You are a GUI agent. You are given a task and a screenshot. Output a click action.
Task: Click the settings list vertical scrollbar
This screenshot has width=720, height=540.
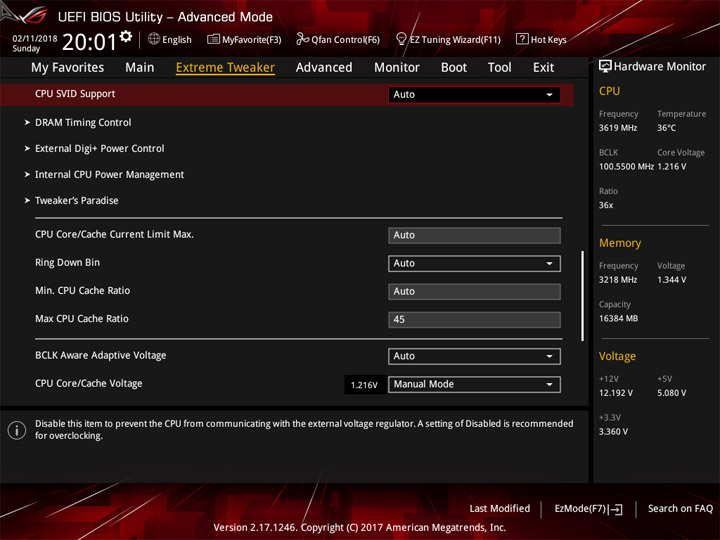click(x=583, y=296)
